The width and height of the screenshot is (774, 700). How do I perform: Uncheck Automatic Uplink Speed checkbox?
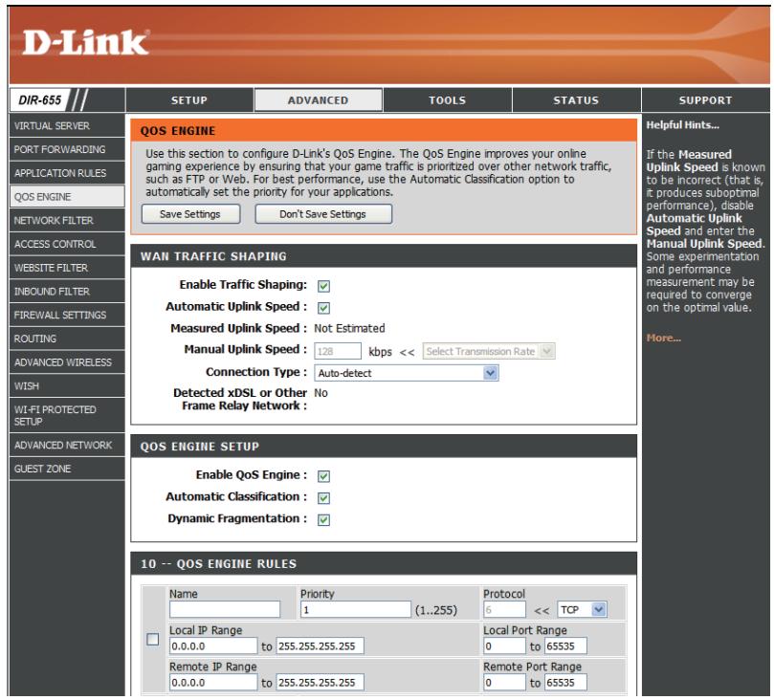click(x=323, y=308)
